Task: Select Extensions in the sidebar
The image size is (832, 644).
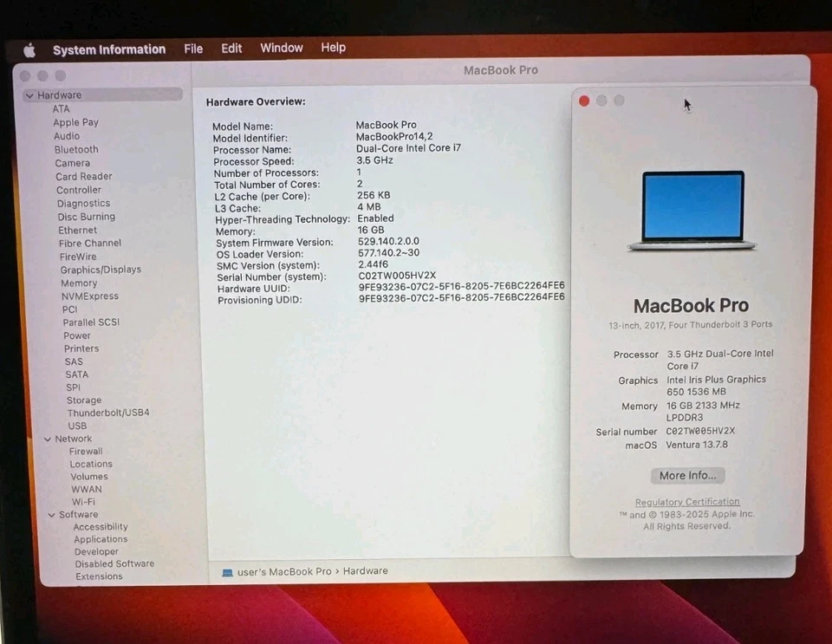Action: point(99,576)
